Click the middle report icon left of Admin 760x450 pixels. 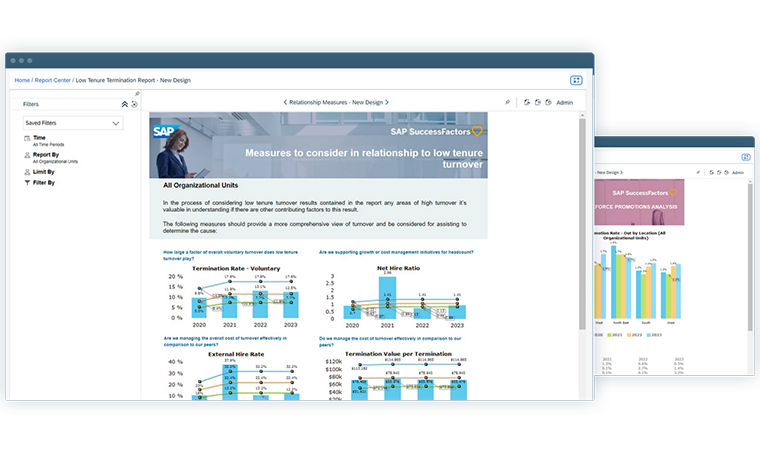(x=536, y=102)
